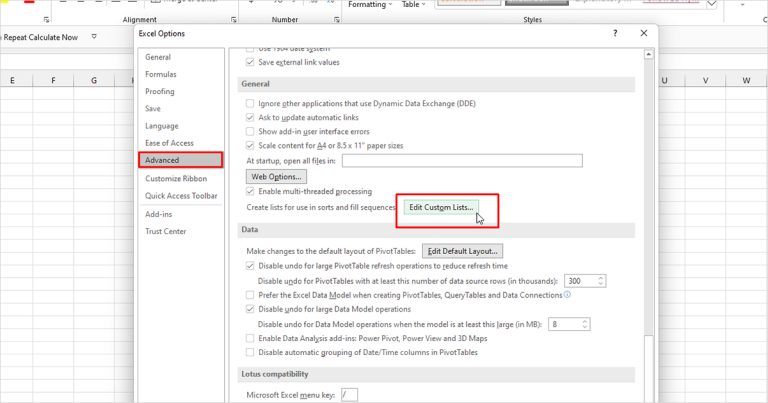Toggle Ask to update automatic links
Viewport: 768px width, 403px height.
250,118
